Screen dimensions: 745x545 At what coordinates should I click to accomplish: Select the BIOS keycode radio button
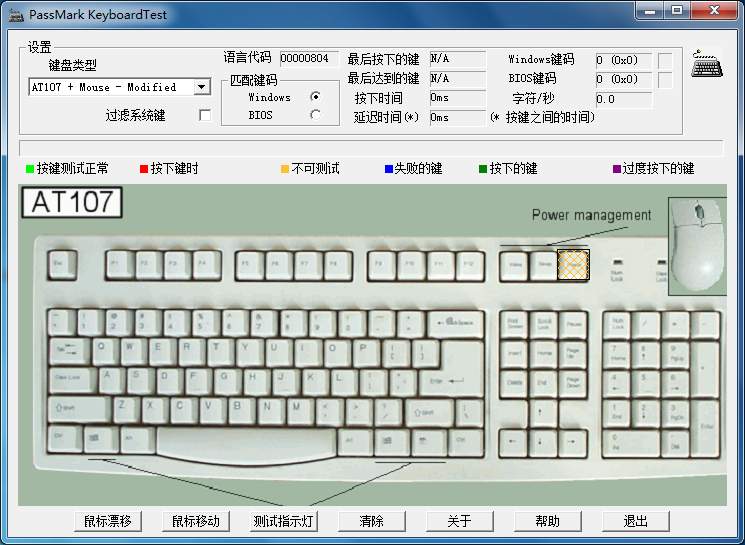tap(315, 115)
